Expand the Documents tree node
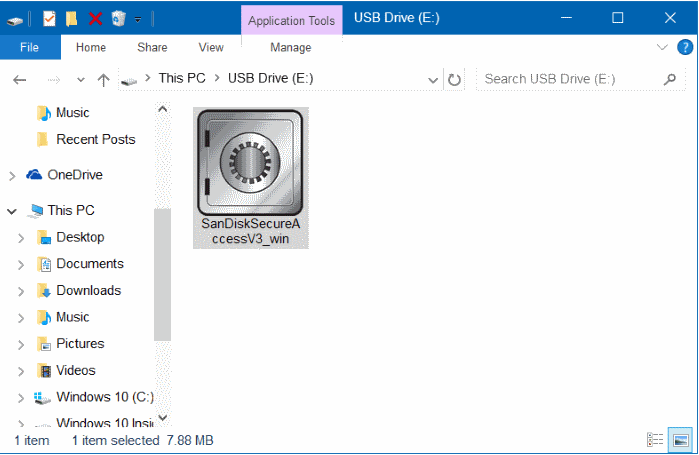 21,265
